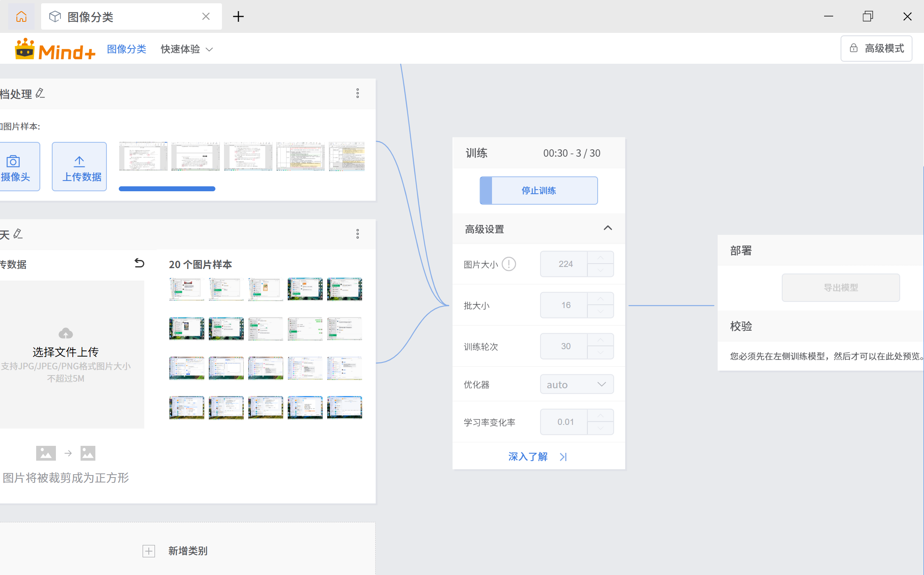Open the three-dot menu on class sample panel
Image resolution: width=924 pixels, height=575 pixels.
pos(358,234)
